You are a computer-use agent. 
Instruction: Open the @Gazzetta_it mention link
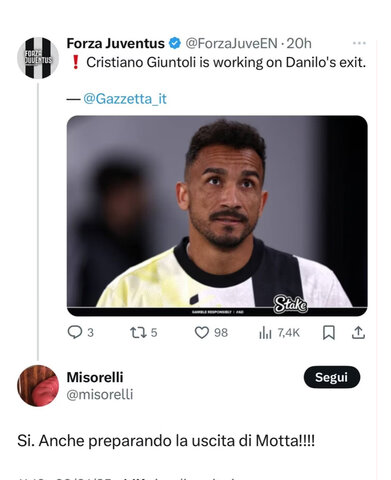[125, 99]
